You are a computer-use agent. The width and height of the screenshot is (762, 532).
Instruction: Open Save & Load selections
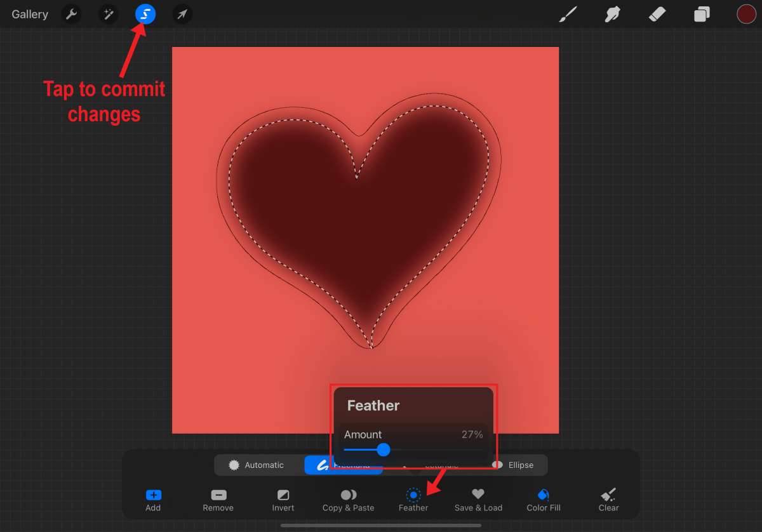click(478, 498)
